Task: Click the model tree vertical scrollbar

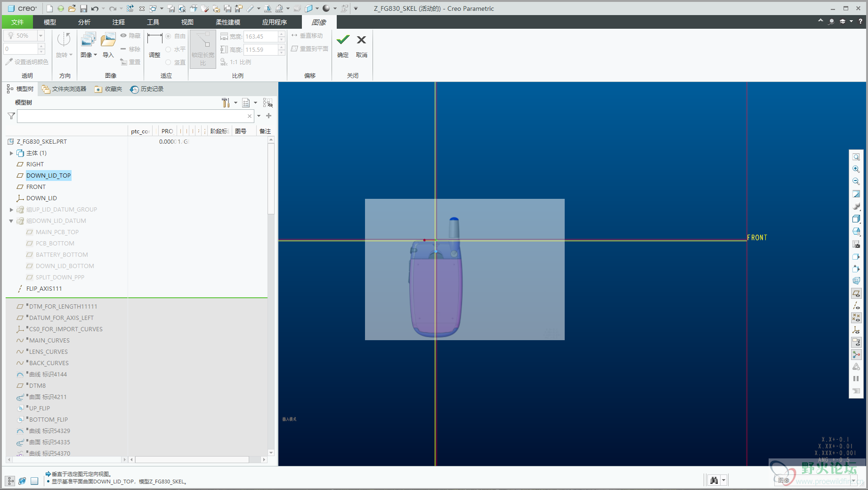Action: pyautogui.click(x=271, y=179)
